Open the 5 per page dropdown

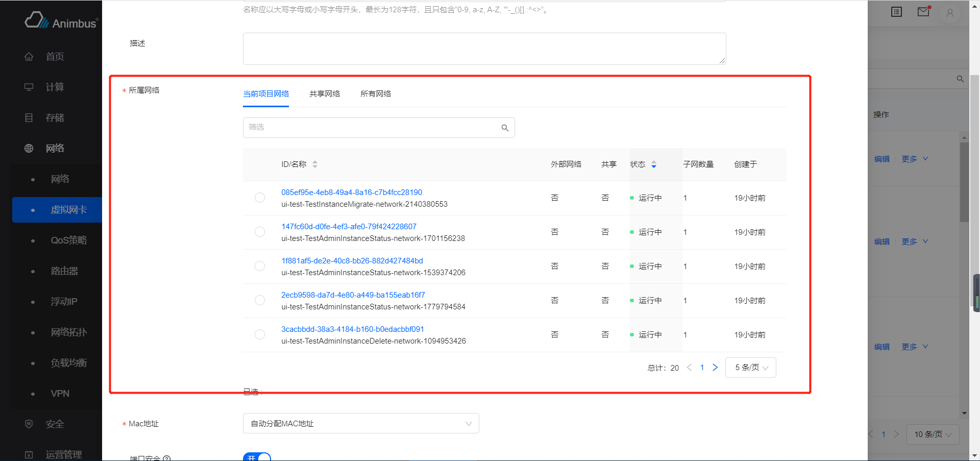(751, 368)
